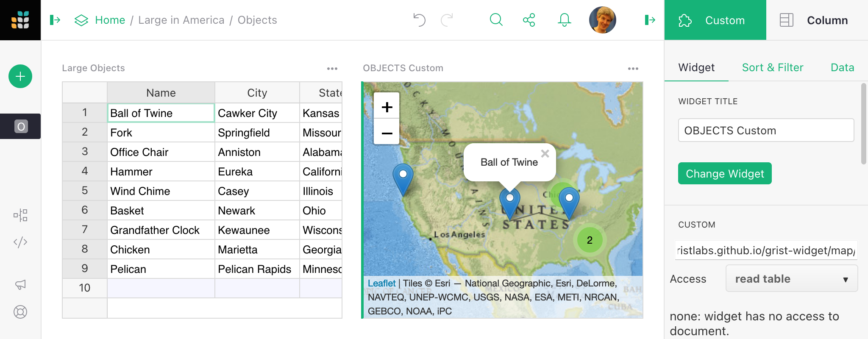868x339 pixels.
Task: Open the OBJECTS Custom widget menu dots
Action: point(633,68)
